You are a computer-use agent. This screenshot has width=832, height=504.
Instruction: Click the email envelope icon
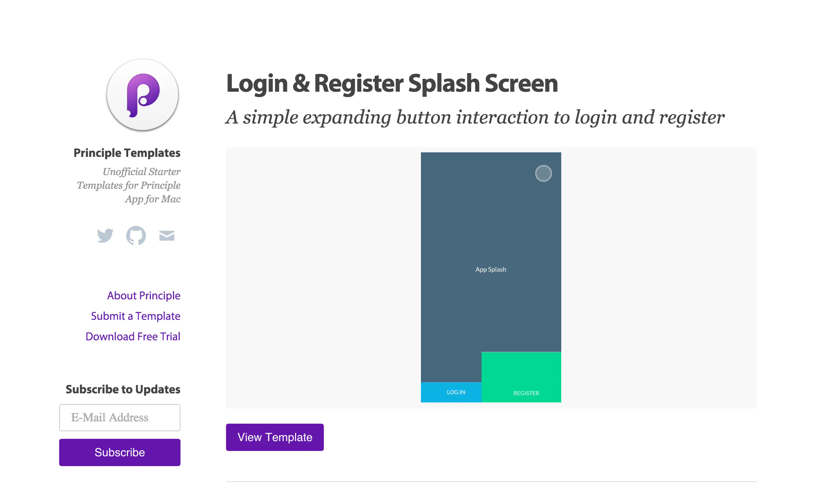pos(167,236)
